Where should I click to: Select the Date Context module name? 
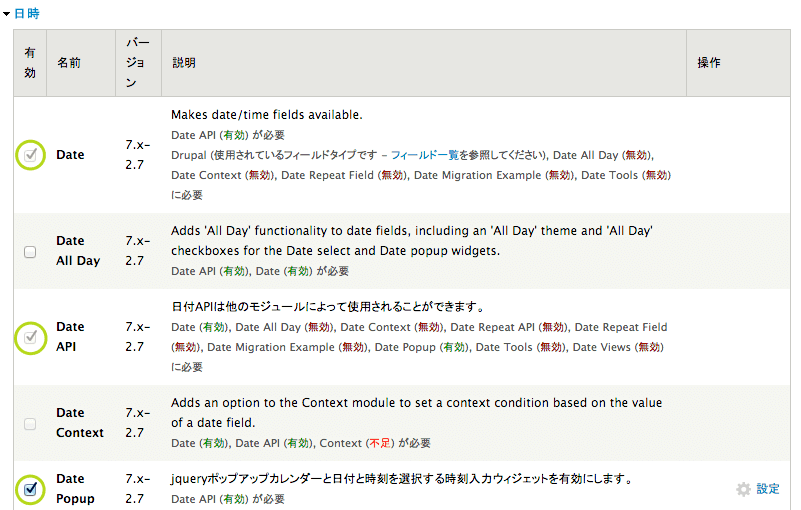pos(80,423)
